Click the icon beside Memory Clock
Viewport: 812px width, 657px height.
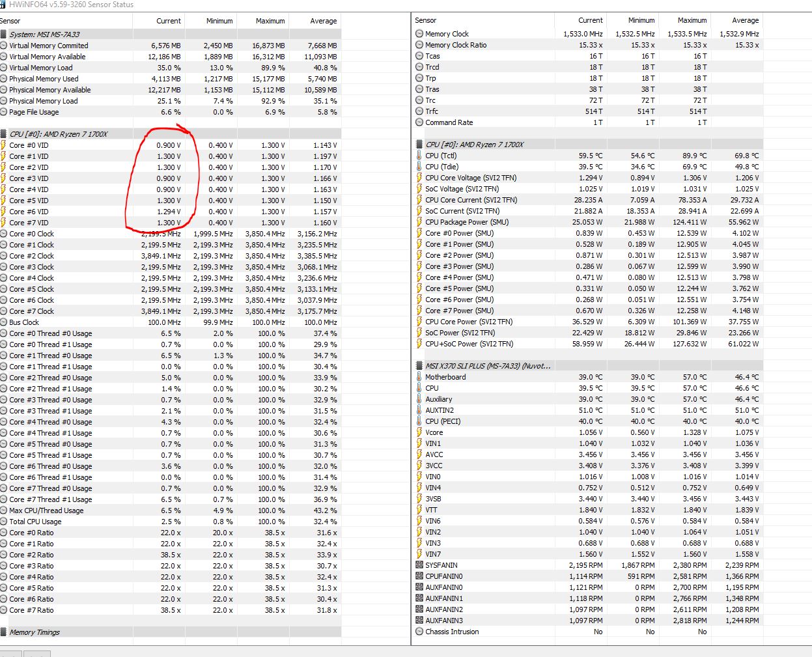(419, 34)
